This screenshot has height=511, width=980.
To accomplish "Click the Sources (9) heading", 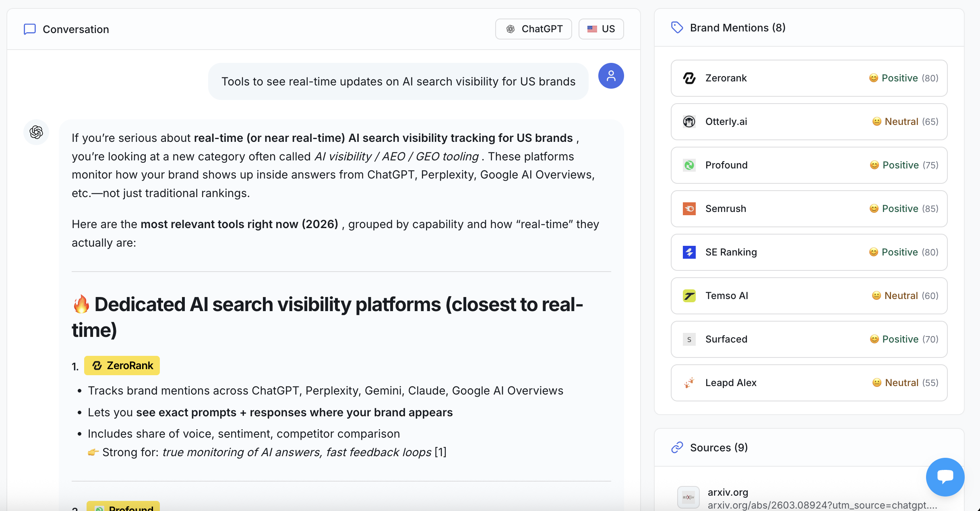I will pyautogui.click(x=719, y=448).
